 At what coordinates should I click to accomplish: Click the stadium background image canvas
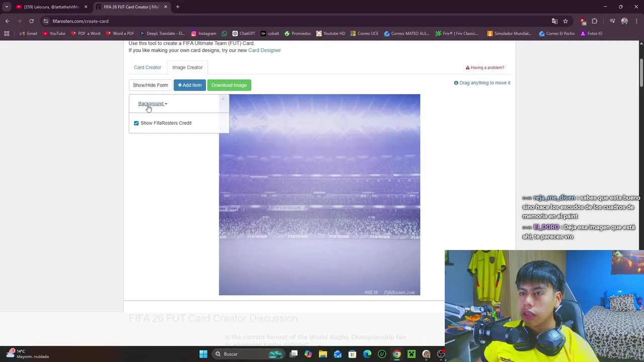[x=319, y=195]
